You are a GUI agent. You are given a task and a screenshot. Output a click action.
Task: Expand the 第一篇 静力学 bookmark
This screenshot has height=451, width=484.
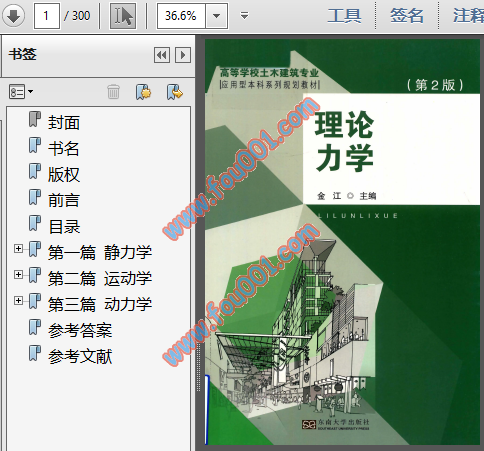pos(18,248)
